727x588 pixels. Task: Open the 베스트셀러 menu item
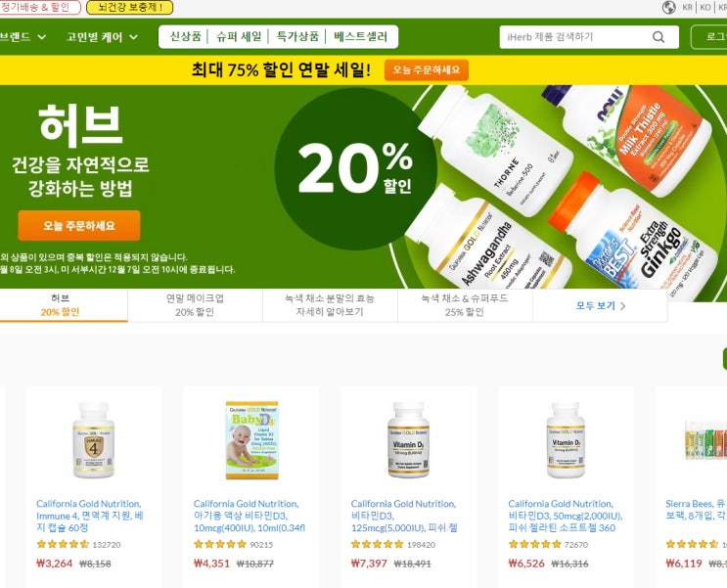click(x=360, y=36)
